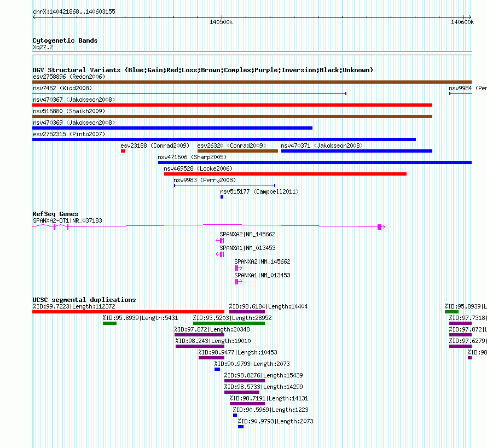Select duplication %ID:98.6184|Length:14404 label
The height and width of the screenshot is (448, 487).
pos(268,306)
